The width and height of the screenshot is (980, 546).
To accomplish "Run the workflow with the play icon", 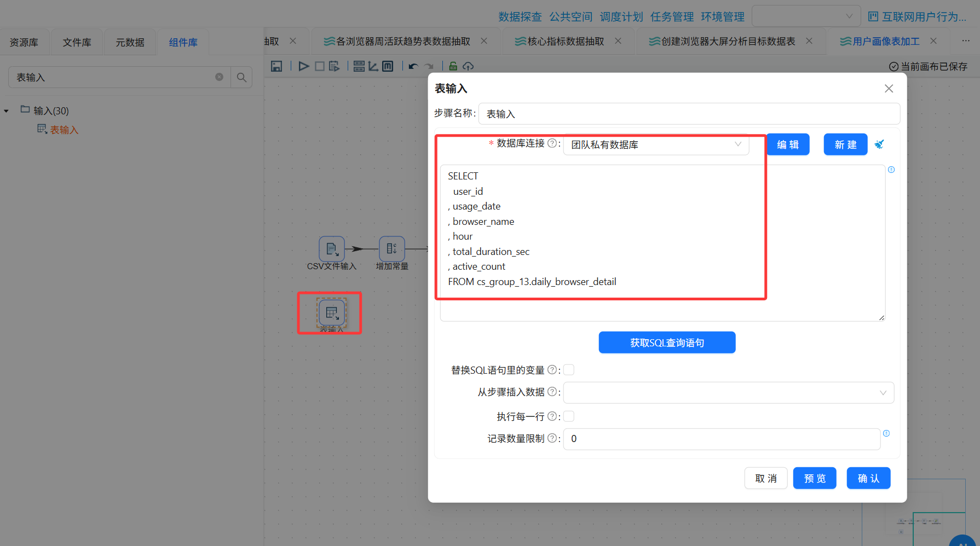I will [x=303, y=66].
